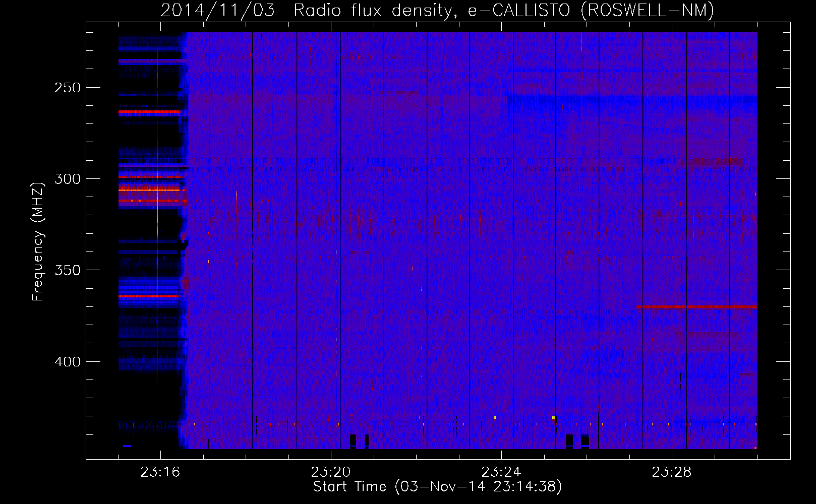Viewport: 816px width, 504px height.
Task: Click the 23:28 time tick label
Action: click(672, 472)
